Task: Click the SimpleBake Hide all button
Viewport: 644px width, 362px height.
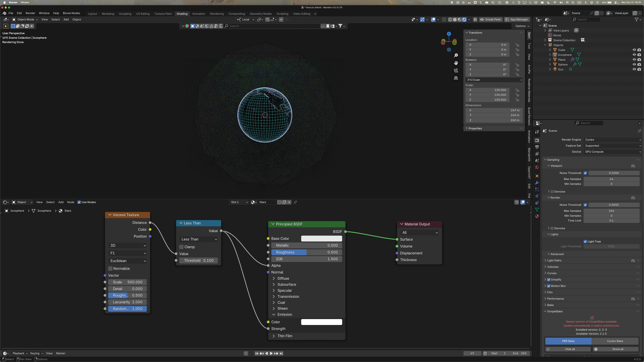Action: coord(568,349)
